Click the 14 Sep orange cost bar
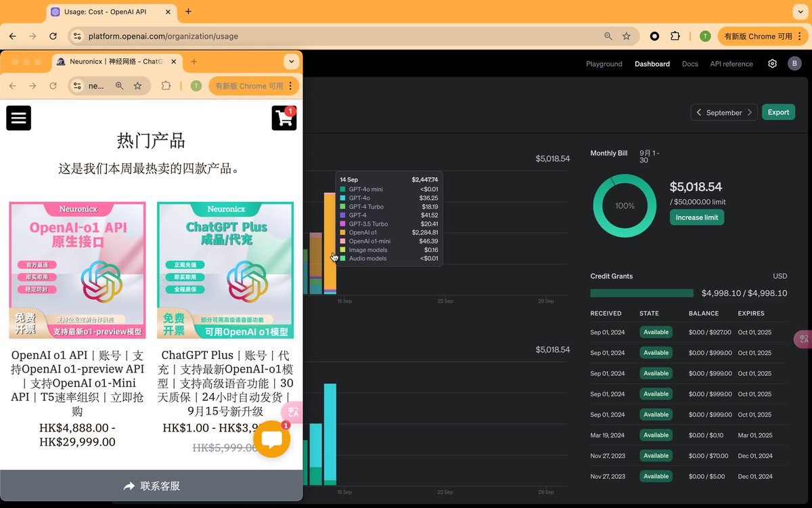The height and width of the screenshot is (508, 812). (330, 243)
